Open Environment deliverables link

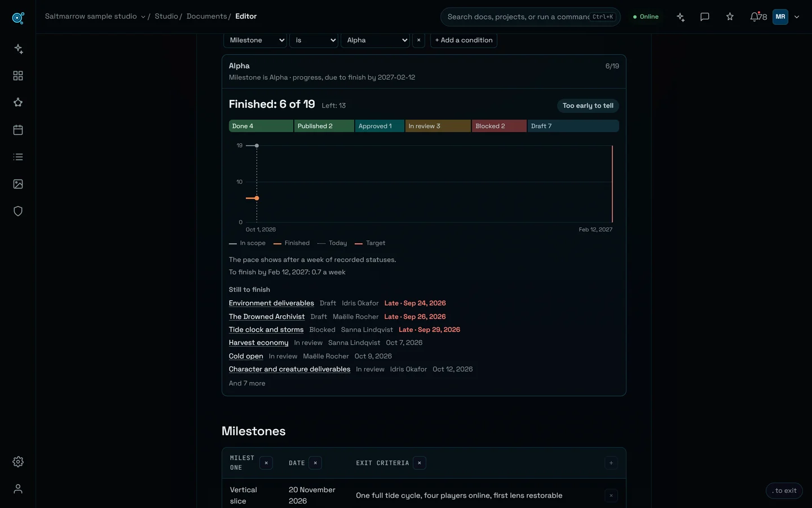(271, 303)
